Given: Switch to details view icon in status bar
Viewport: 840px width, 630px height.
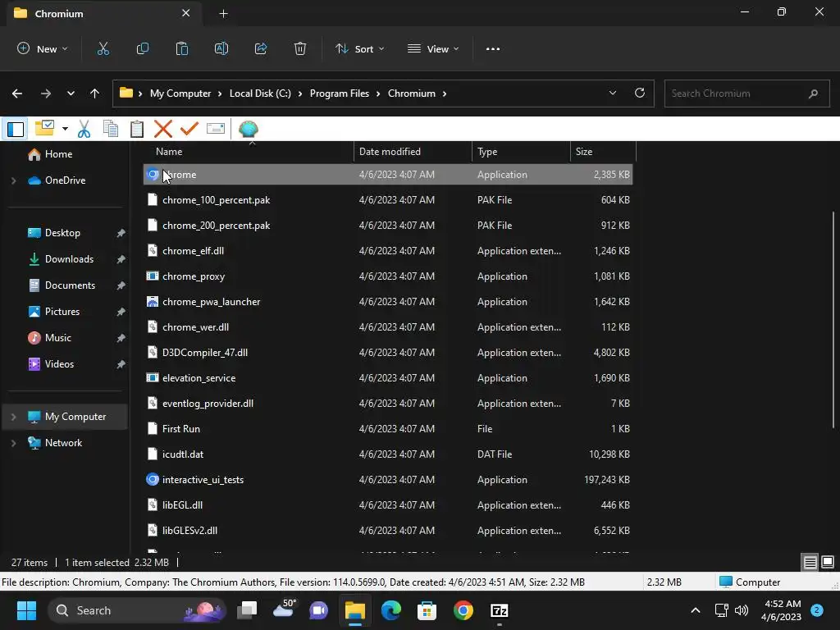Looking at the screenshot, I should 810,563.
